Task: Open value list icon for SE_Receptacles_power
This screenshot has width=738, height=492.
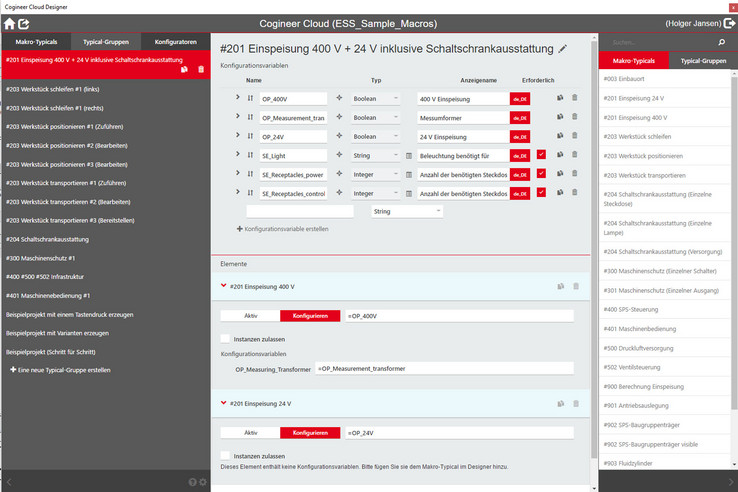Action: click(x=409, y=174)
